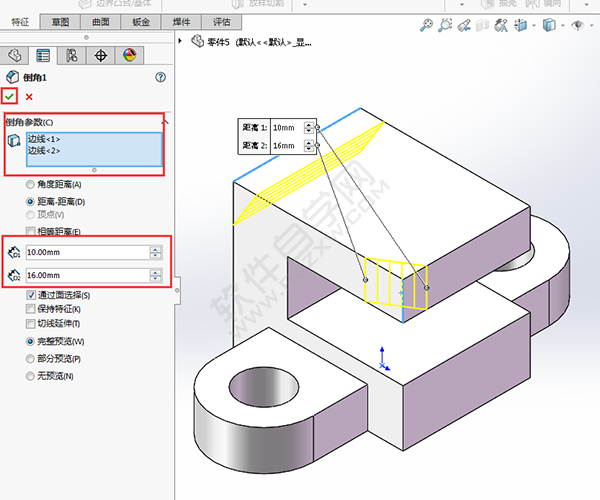This screenshot has height=500, width=600.
Task: Expand the 零件5 flyout tree arrow
Action: (x=180, y=41)
